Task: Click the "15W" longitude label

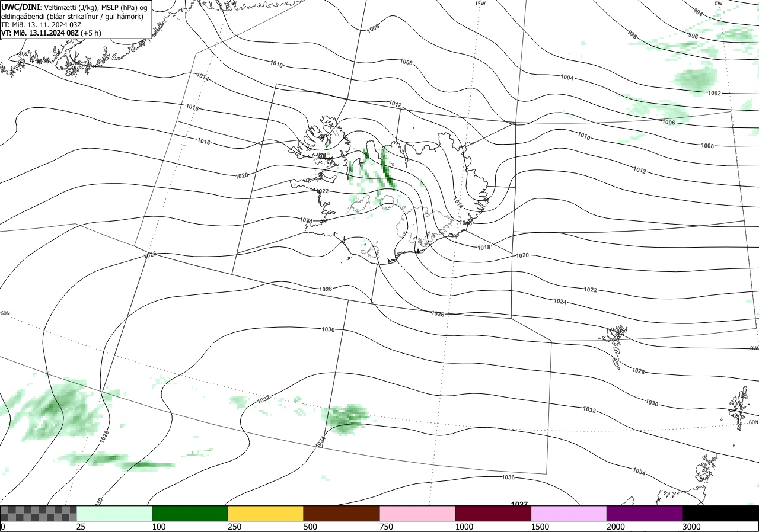Action: [x=480, y=4]
